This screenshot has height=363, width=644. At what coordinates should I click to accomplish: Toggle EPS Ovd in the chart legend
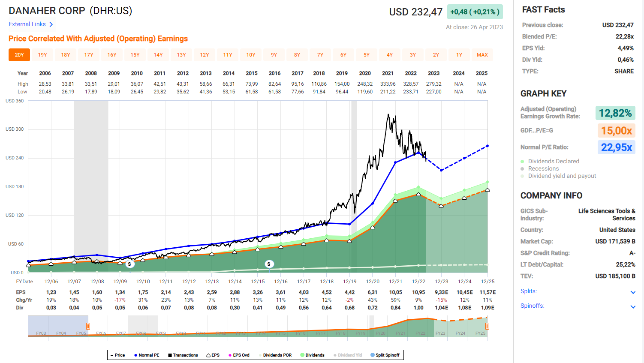(239, 355)
